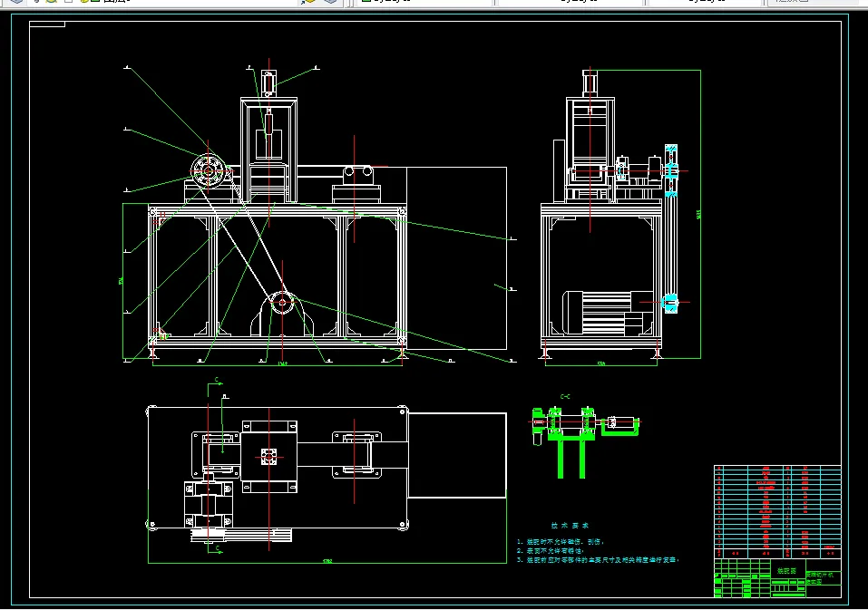Select the 536 width dimension under the side view
Image resolution: width=868 pixels, height=610 pixels.
coord(601,363)
